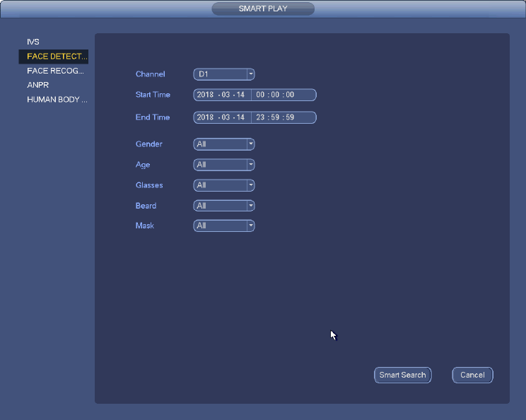Click the SMART PLAY title
This screenshot has width=526, height=420.
pyautogui.click(x=263, y=8)
